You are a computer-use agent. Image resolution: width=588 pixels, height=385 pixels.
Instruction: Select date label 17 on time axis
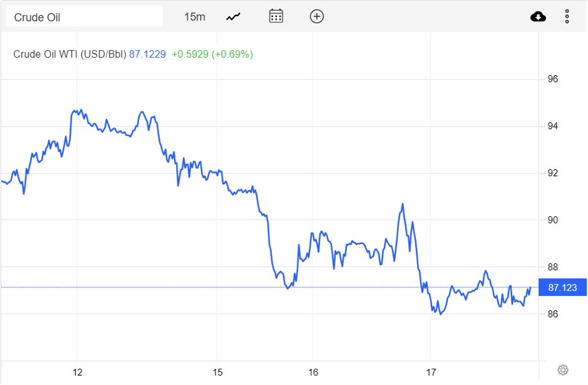pyautogui.click(x=431, y=372)
